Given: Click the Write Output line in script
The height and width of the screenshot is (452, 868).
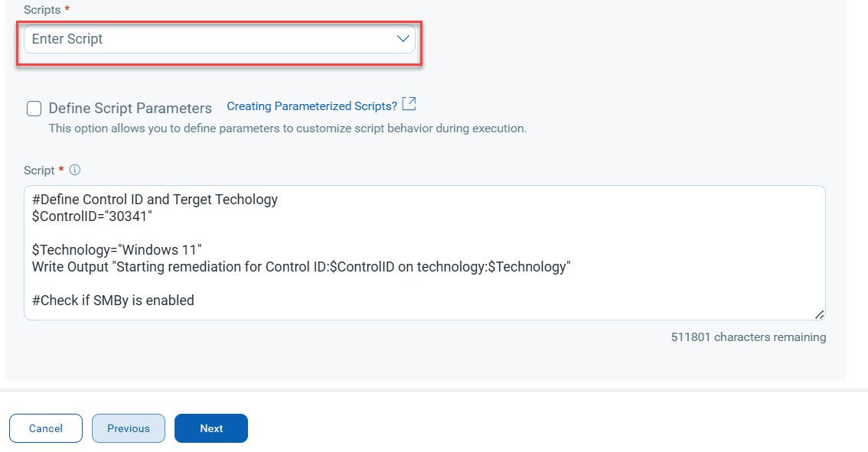Looking at the screenshot, I should [301, 267].
